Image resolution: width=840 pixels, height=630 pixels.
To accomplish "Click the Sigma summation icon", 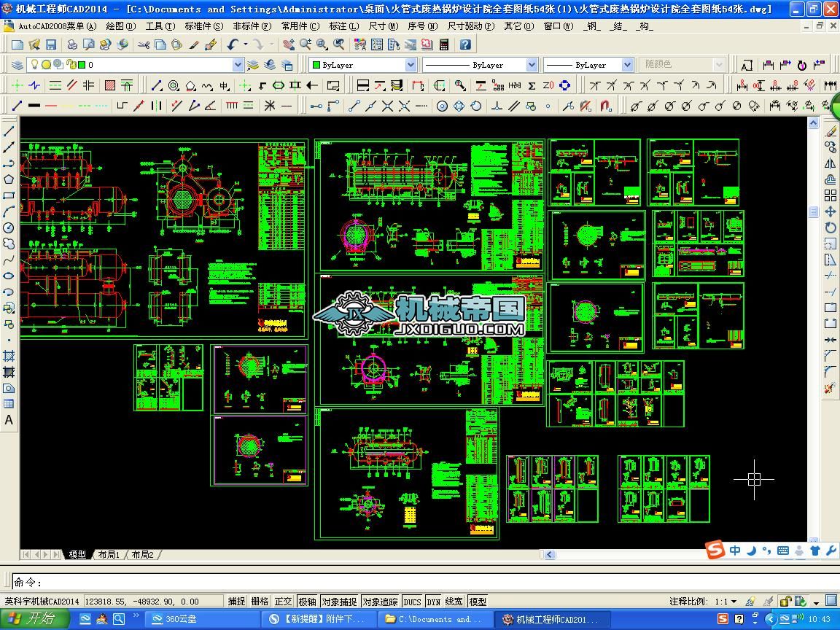I will 532,85.
